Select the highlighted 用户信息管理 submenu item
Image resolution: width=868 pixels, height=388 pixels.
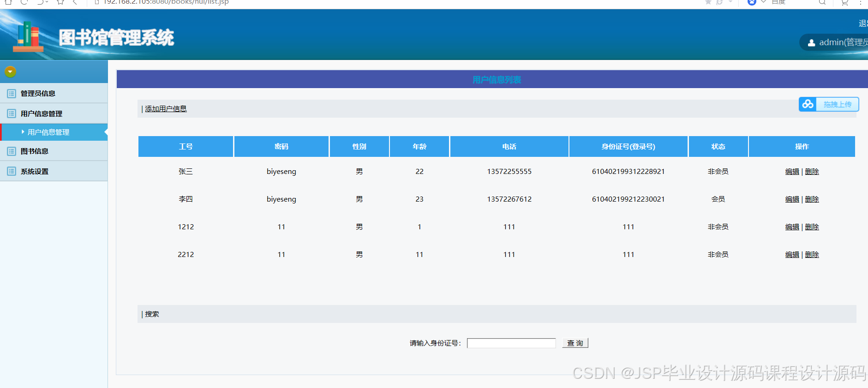[54, 132]
